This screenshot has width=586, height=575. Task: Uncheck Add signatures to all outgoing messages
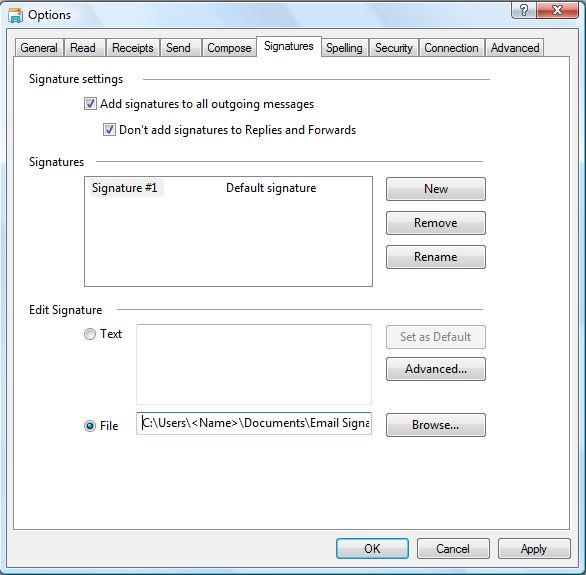(90, 103)
